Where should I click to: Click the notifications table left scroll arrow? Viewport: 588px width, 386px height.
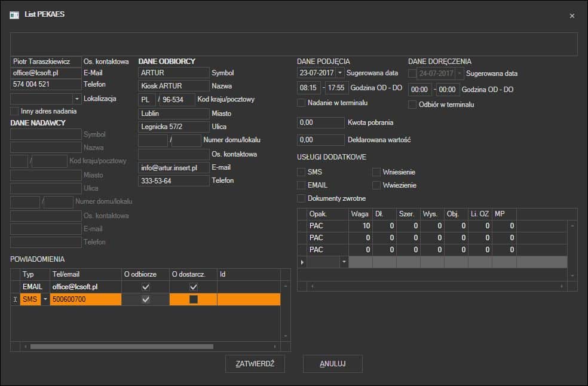click(25, 347)
